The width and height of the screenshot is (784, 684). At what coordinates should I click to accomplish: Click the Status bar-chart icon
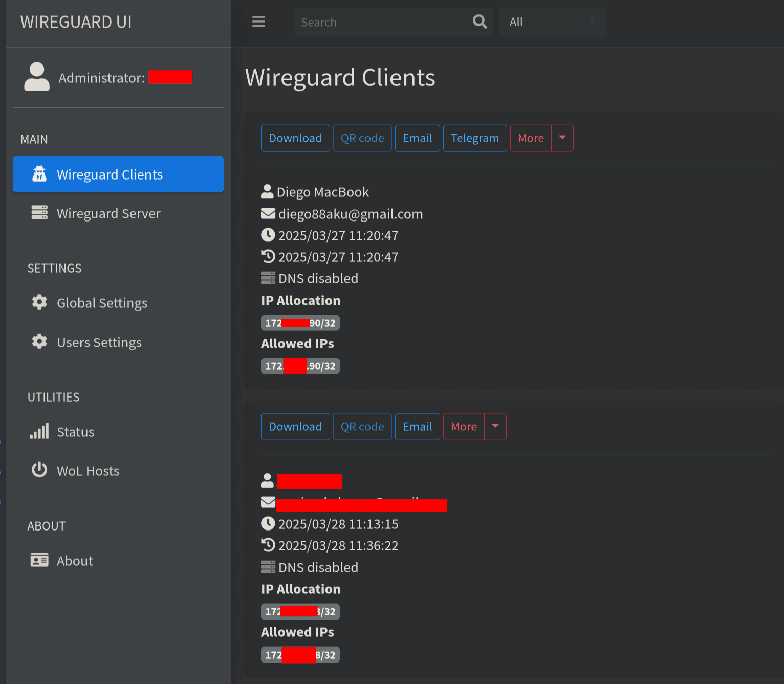(39, 431)
